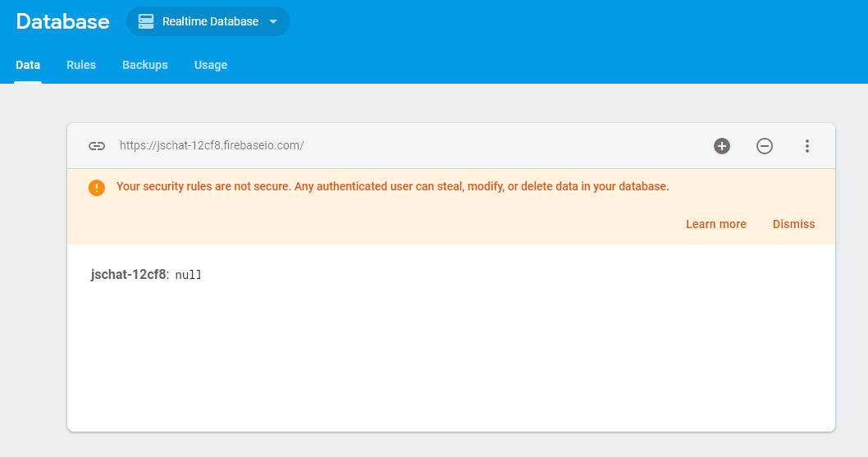View the Usage tab

(211, 65)
